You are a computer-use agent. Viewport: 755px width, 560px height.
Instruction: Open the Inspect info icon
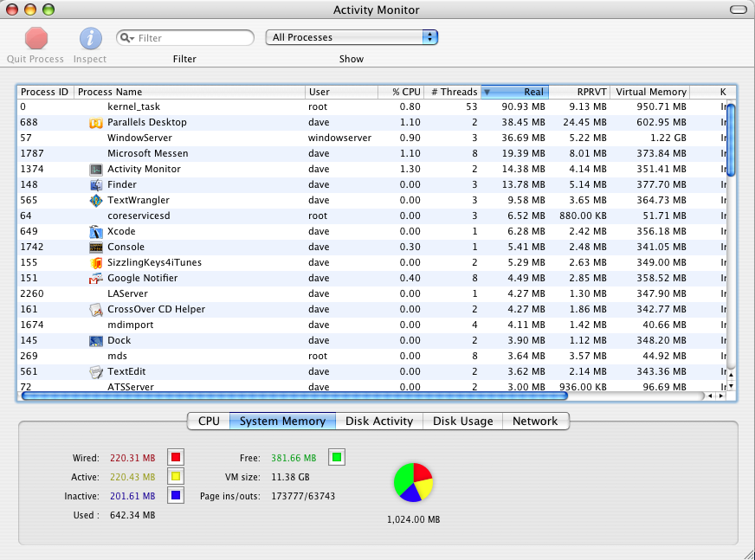tap(91, 39)
